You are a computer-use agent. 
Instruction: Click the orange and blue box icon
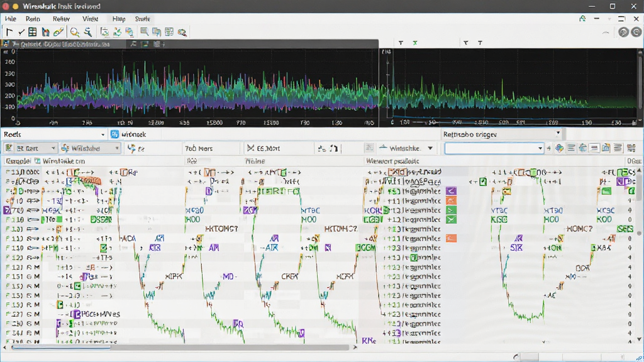(606, 148)
